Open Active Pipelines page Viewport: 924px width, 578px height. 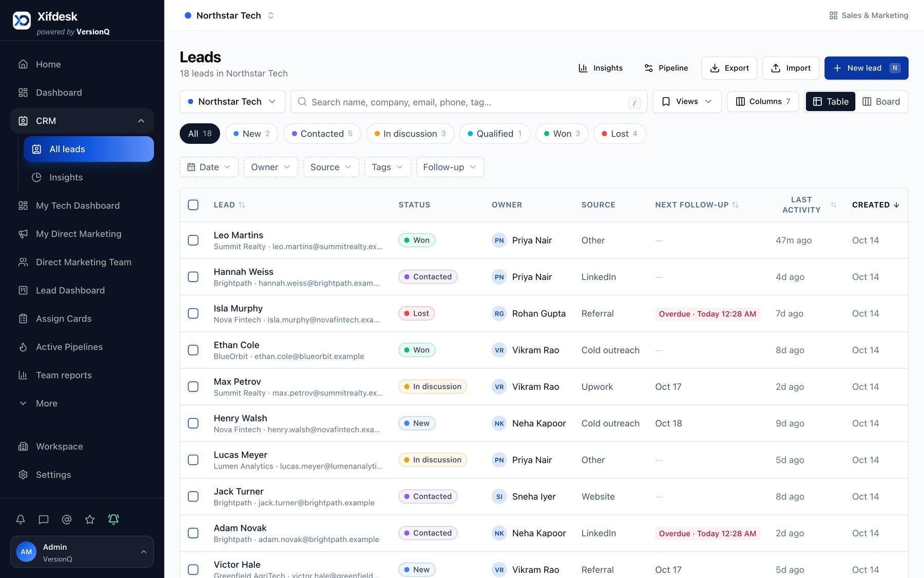[x=82, y=347]
